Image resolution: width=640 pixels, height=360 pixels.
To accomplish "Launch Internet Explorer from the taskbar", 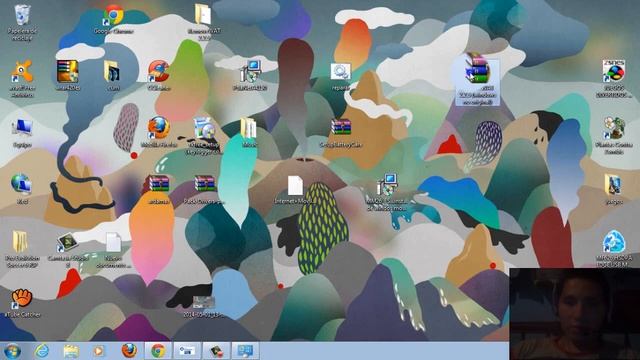I will 41,351.
